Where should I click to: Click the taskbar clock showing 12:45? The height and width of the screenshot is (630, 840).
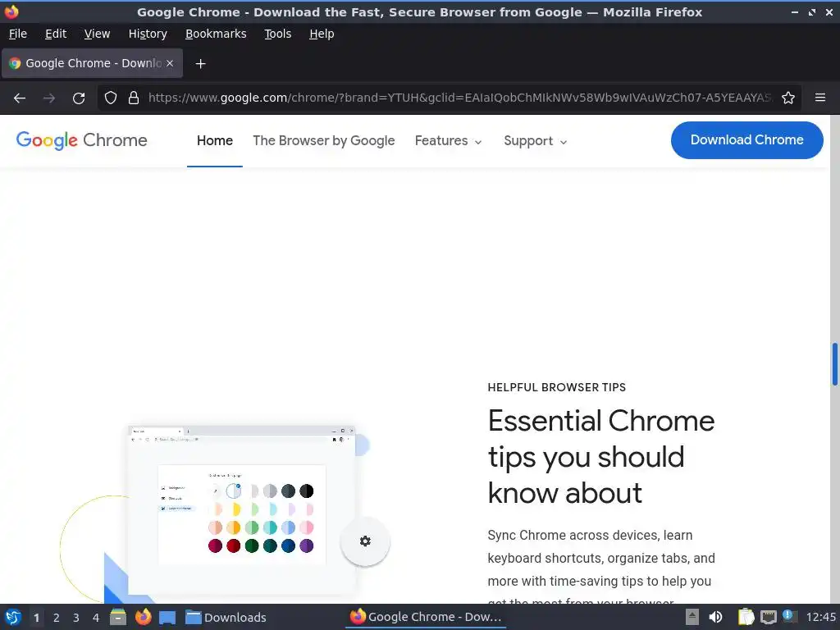click(x=820, y=617)
